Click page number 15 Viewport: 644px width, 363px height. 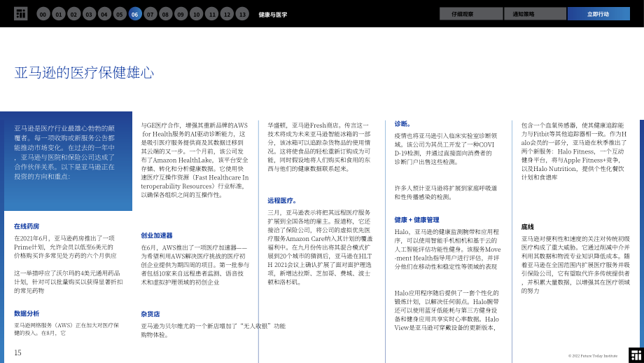point(17,352)
